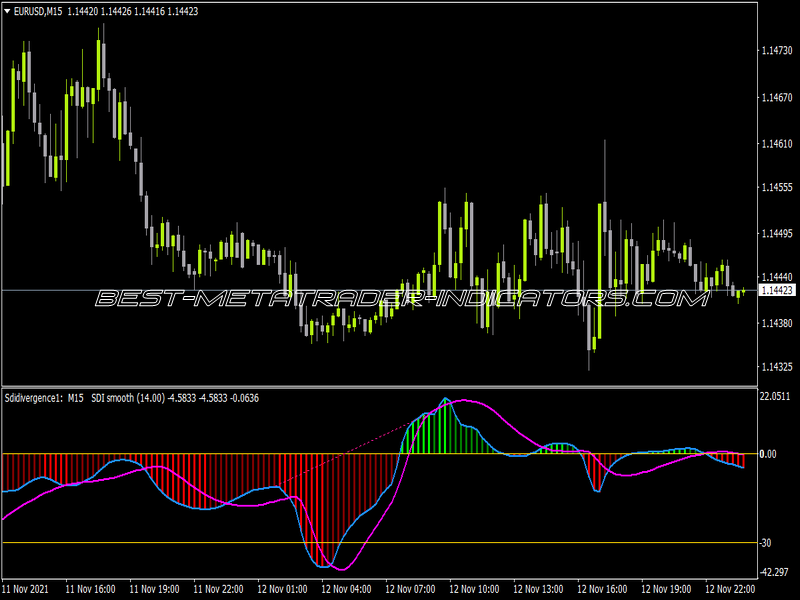
Task: Select the 1.14380 price axis label
Action: point(777,323)
